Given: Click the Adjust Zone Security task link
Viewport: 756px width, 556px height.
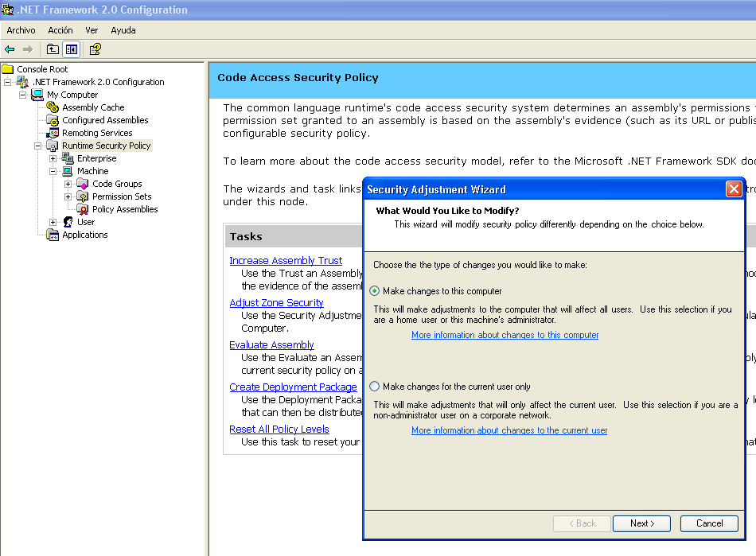Looking at the screenshot, I should (x=276, y=302).
